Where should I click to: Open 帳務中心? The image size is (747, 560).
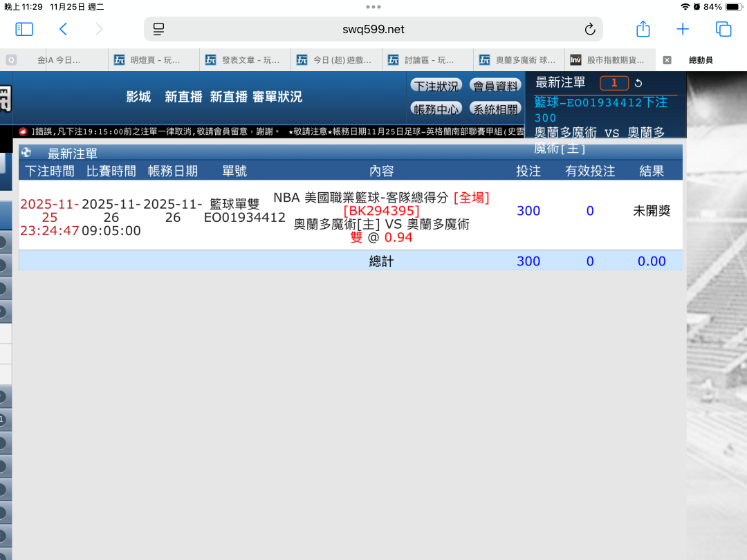[436, 109]
